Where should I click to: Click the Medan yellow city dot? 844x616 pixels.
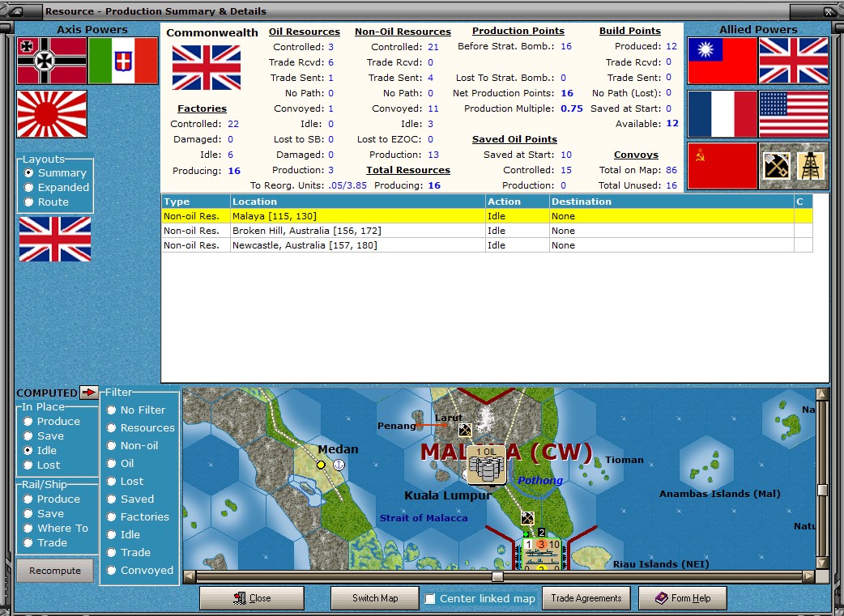pos(321,465)
